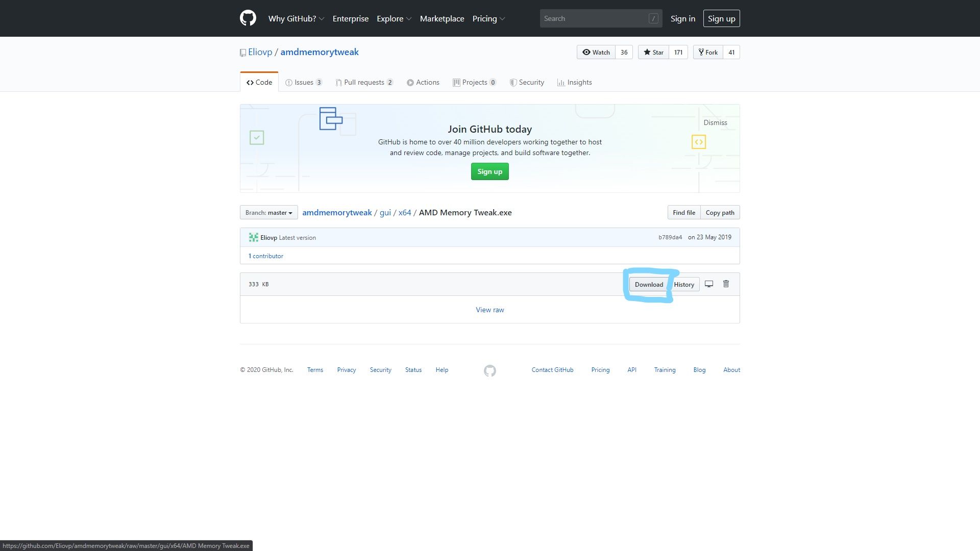980x551 pixels.
Task: Click the GitHub Octocat logo in the header
Action: click(248, 18)
